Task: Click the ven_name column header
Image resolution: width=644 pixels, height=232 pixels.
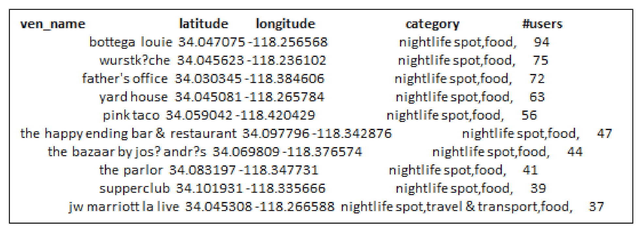Action: click(53, 24)
